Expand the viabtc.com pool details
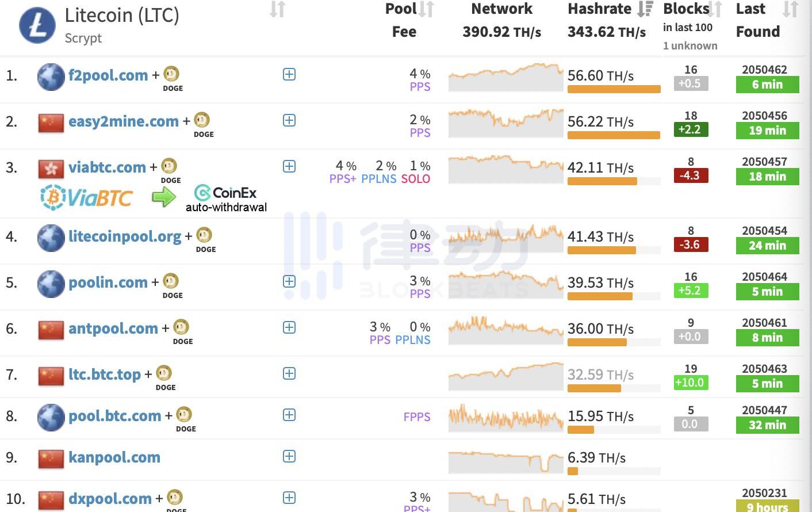Image resolution: width=812 pixels, height=512 pixels. coord(289,166)
